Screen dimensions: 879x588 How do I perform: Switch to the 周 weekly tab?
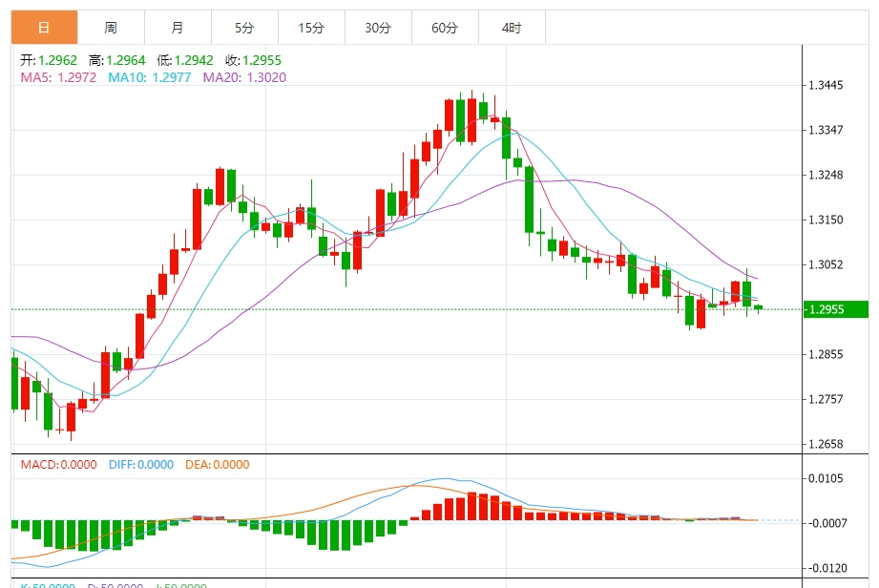click(111, 27)
